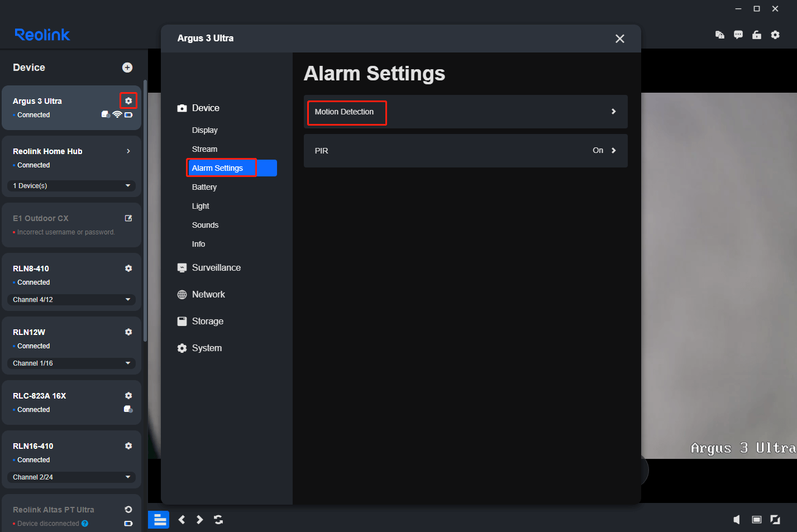797x532 pixels.
Task: Click the Reolink logo
Action: [x=42, y=35]
